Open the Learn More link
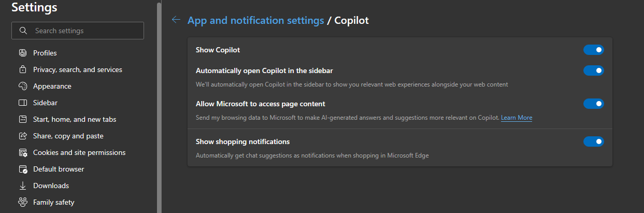644x213 pixels. point(517,118)
